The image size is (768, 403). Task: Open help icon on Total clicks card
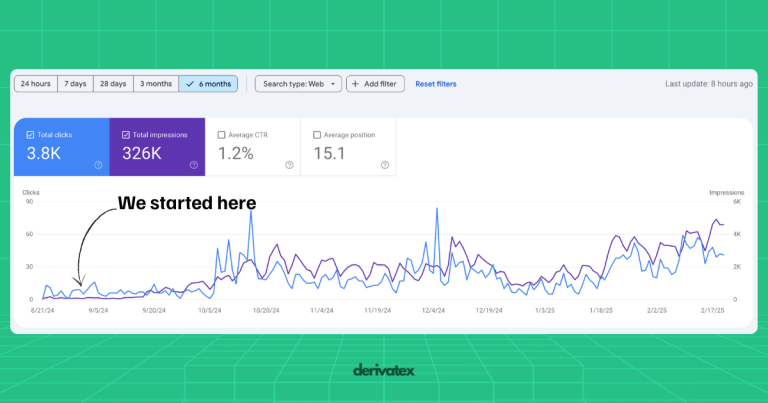pos(98,165)
